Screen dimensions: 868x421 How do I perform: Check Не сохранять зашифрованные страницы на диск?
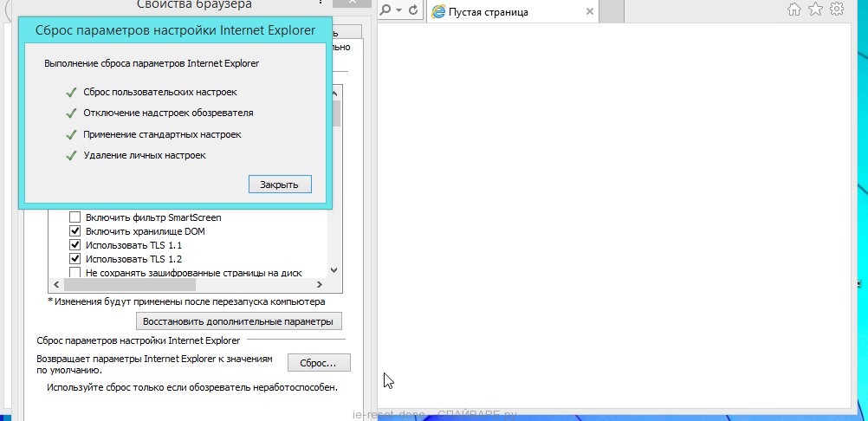(x=74, y=272)
